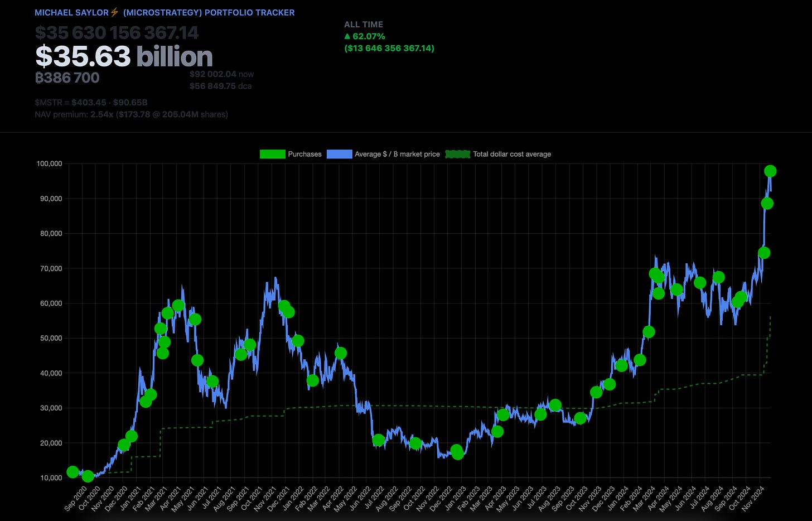Click the struck-through $35 630 156 367.14 figure
The height and width of the screenshot is (521, 812).
[x=117, y=32]
